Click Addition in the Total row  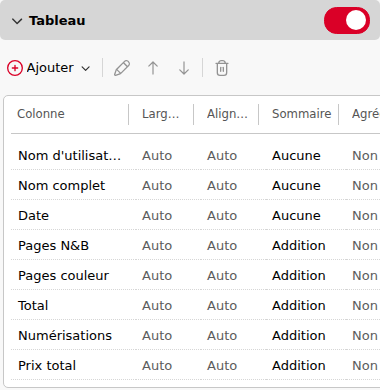(x=299, y=306)
